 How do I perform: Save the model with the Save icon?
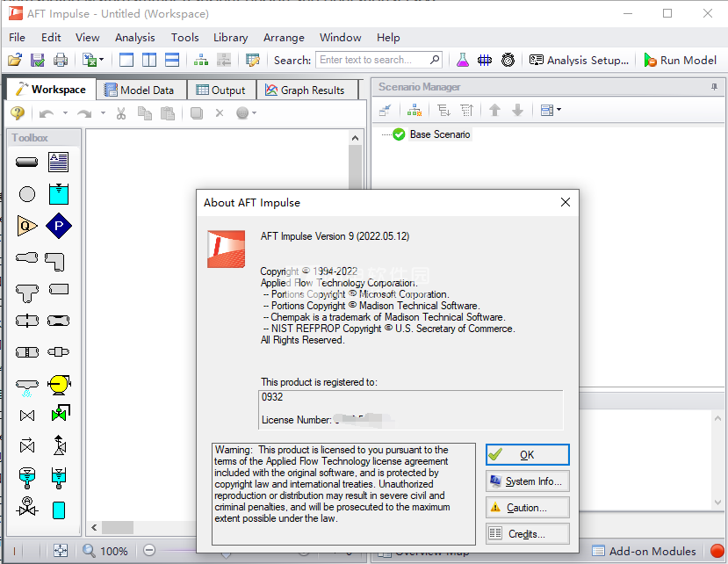click(37, 60)
